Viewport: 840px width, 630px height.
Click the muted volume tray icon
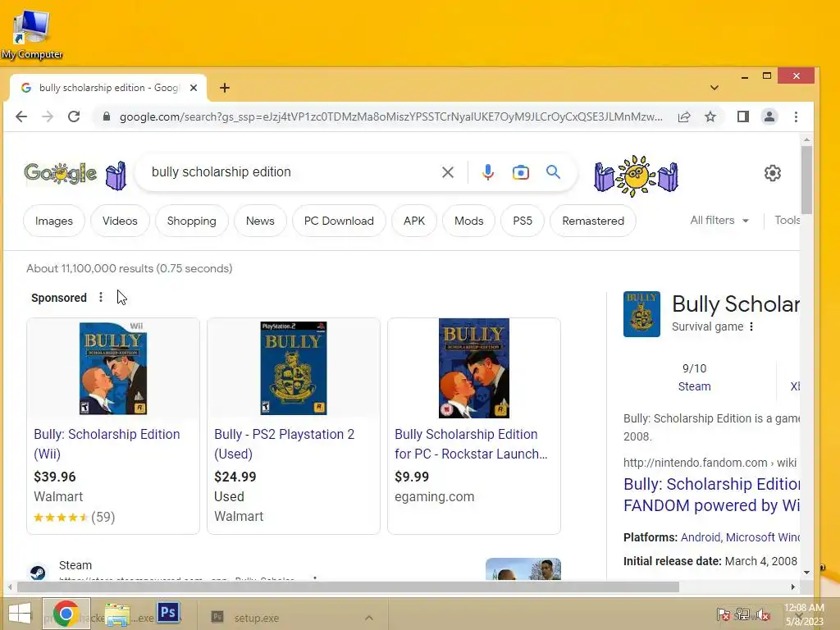(x=763, y=614)
